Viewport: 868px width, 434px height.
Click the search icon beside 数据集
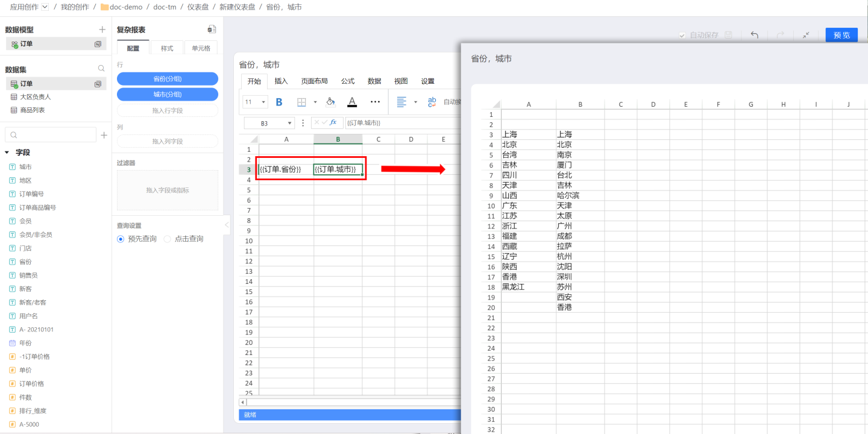(101, 69)
